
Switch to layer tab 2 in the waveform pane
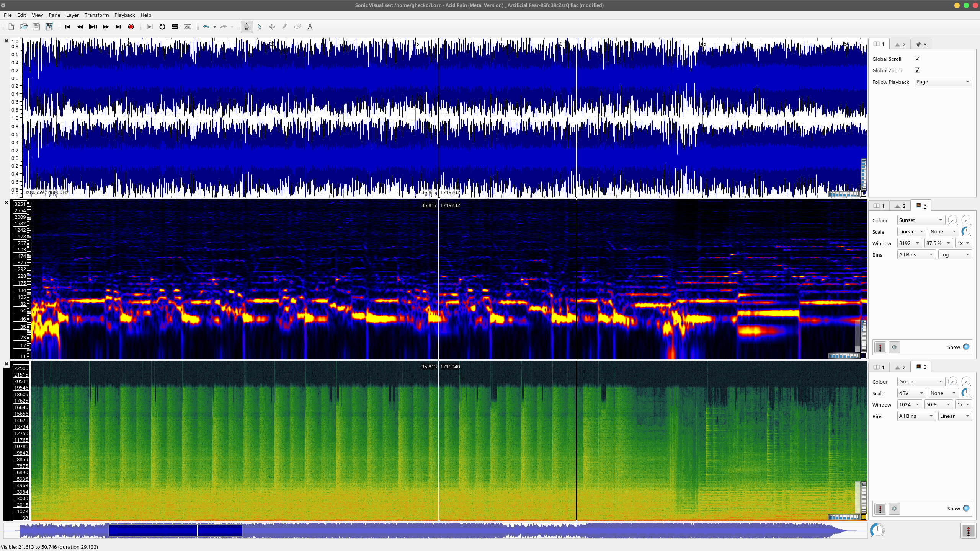point(900,44)
